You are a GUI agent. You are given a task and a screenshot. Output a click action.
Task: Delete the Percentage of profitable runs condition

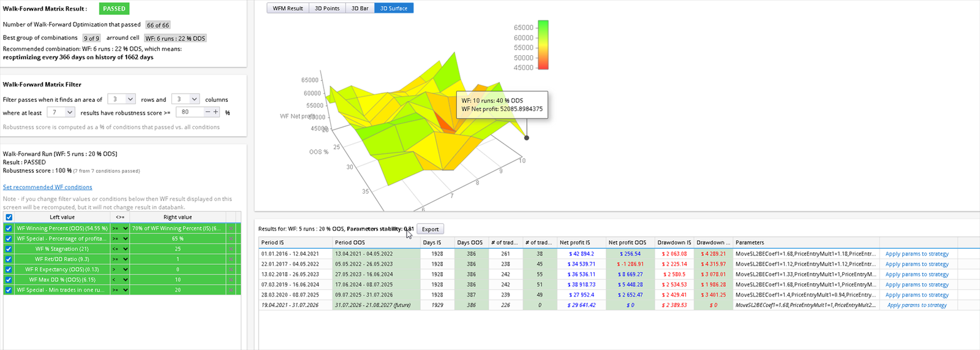(231, 239)
